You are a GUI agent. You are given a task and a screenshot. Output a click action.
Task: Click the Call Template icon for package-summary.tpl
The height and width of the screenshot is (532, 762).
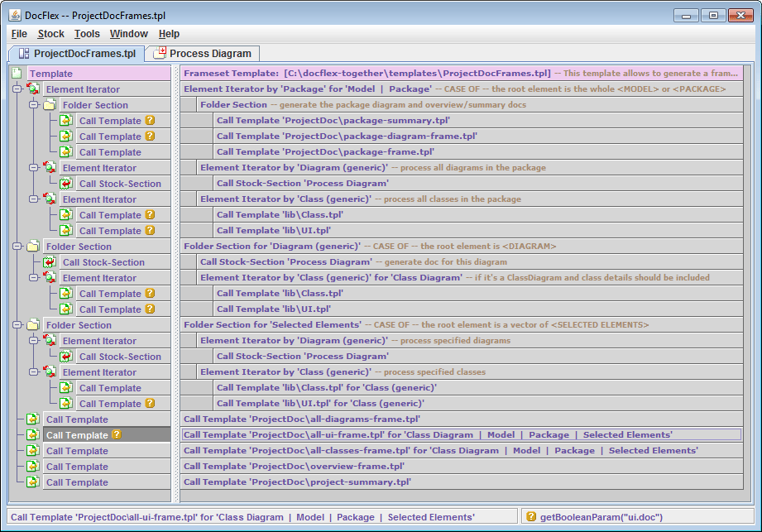66,121
